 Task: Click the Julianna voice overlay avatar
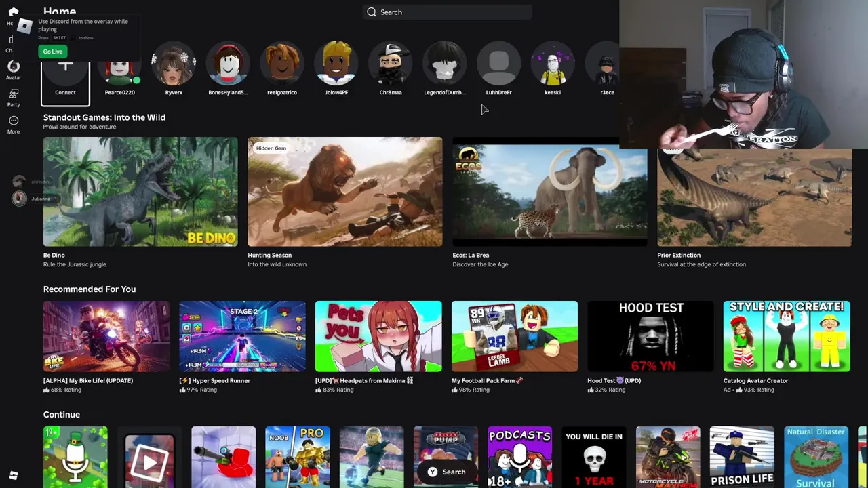(19, 198)
